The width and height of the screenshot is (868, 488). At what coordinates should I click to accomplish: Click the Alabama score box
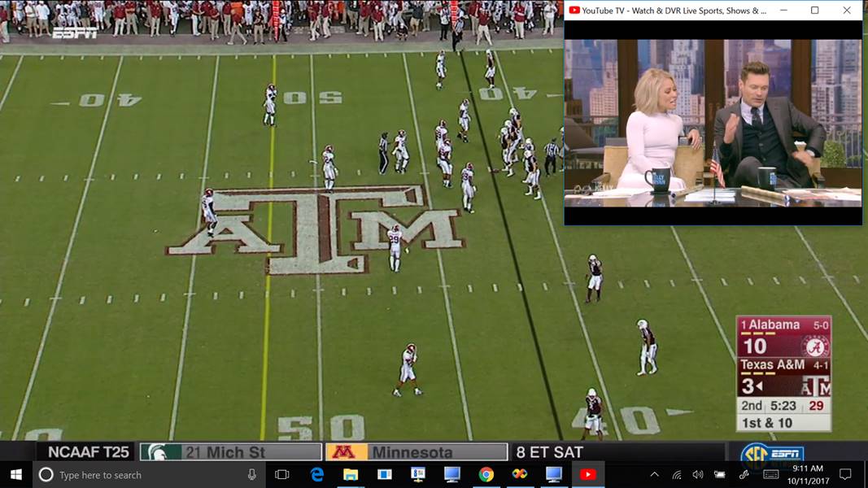point(784,337)
